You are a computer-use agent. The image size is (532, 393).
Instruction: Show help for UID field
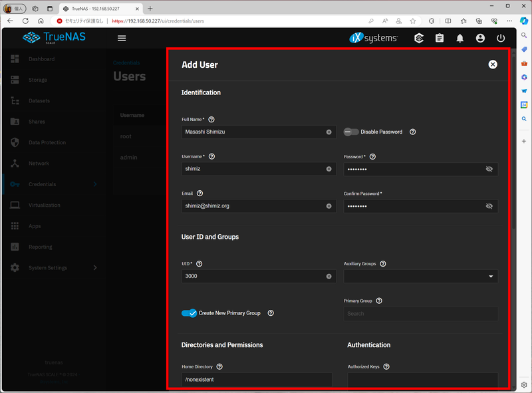point(199,264)
